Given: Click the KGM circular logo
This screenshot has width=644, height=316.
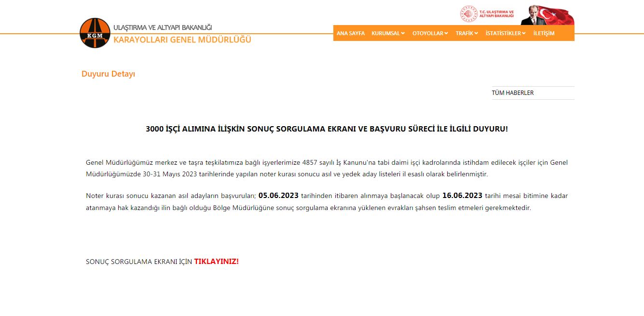Looking at the screenshot, I should [95, 33].
